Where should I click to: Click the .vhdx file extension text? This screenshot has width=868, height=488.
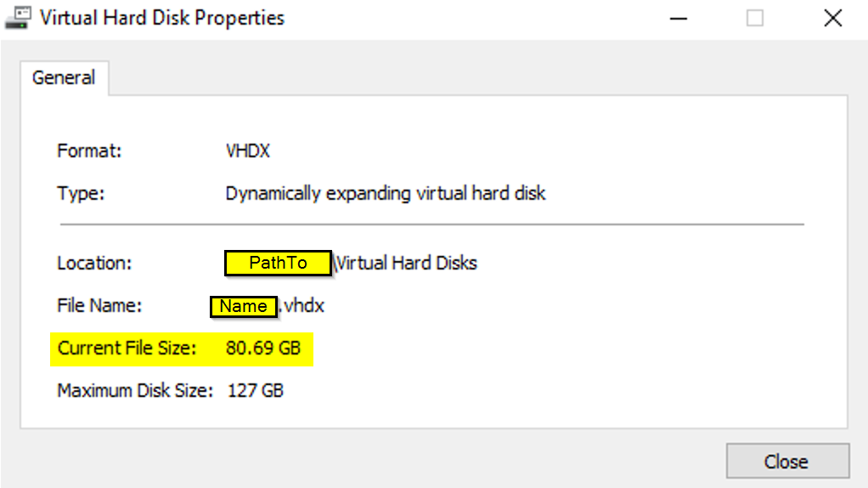303,306
